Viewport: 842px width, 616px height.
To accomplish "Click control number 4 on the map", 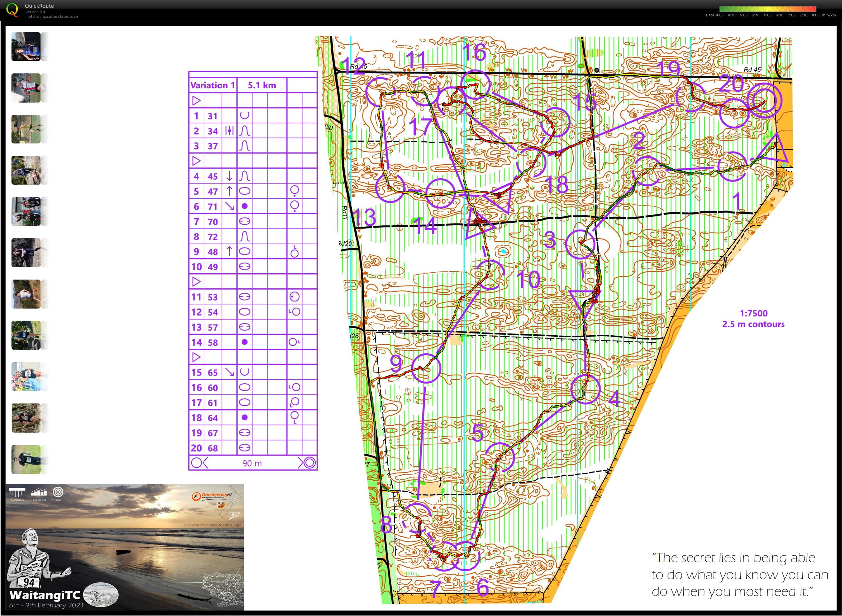I will 614,399.
